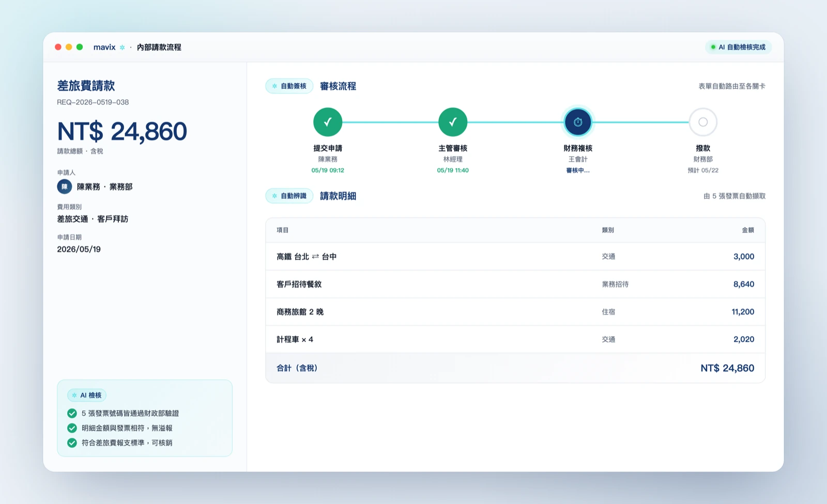This screenshot has height=504, width=827.
Task: Click the 類別 column header
Action: [x=608, y=230]
